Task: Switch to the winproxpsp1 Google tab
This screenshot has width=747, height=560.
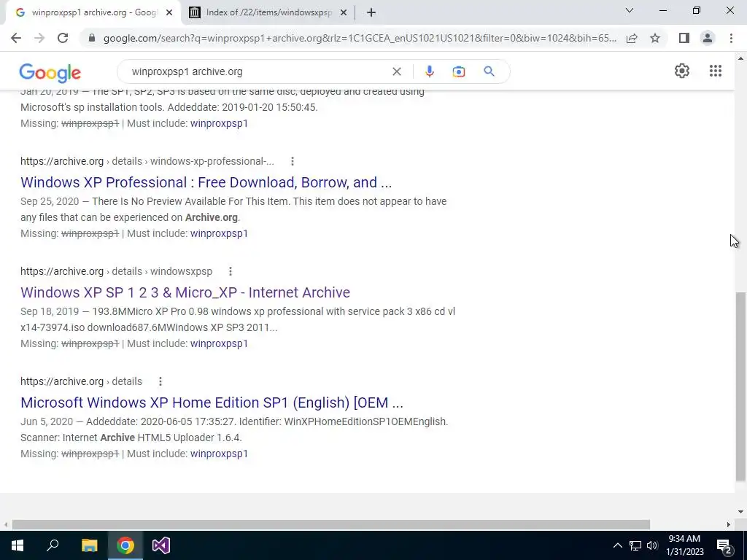Action: [93, 13]
